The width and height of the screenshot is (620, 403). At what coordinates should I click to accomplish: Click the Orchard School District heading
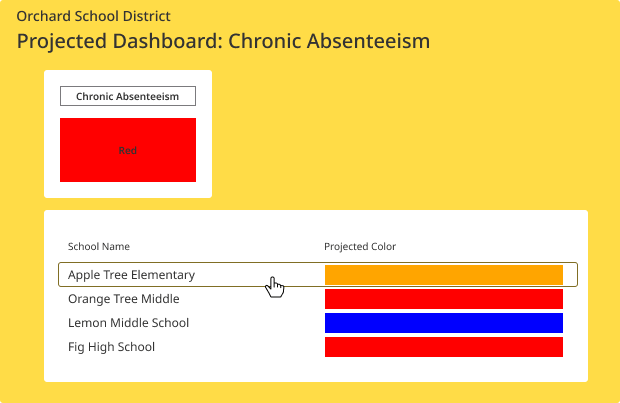pyautogui.click(x=93, y=16)
